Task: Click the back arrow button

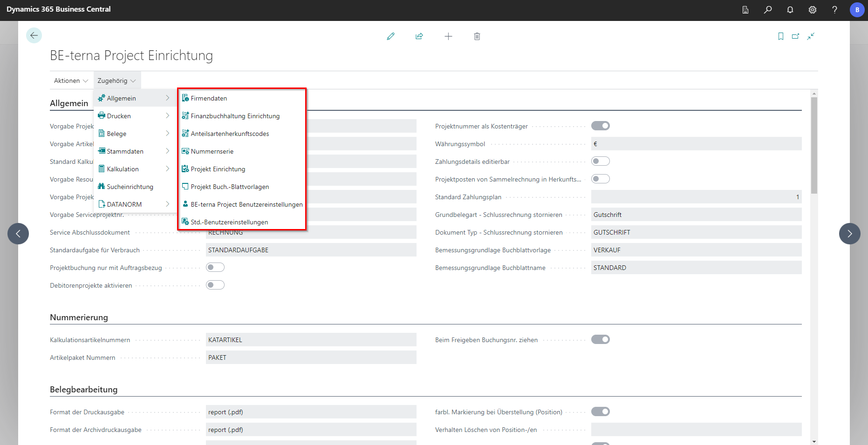Action: [34, 35]
